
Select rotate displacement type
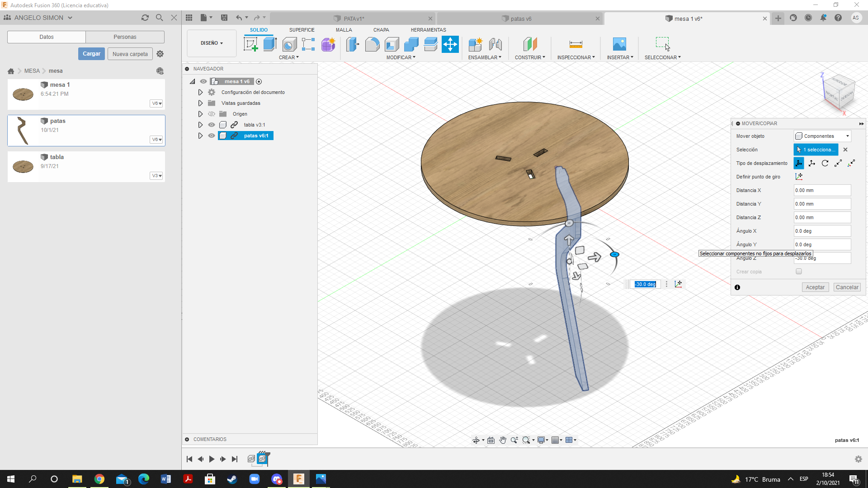click(x=825, y=163)
